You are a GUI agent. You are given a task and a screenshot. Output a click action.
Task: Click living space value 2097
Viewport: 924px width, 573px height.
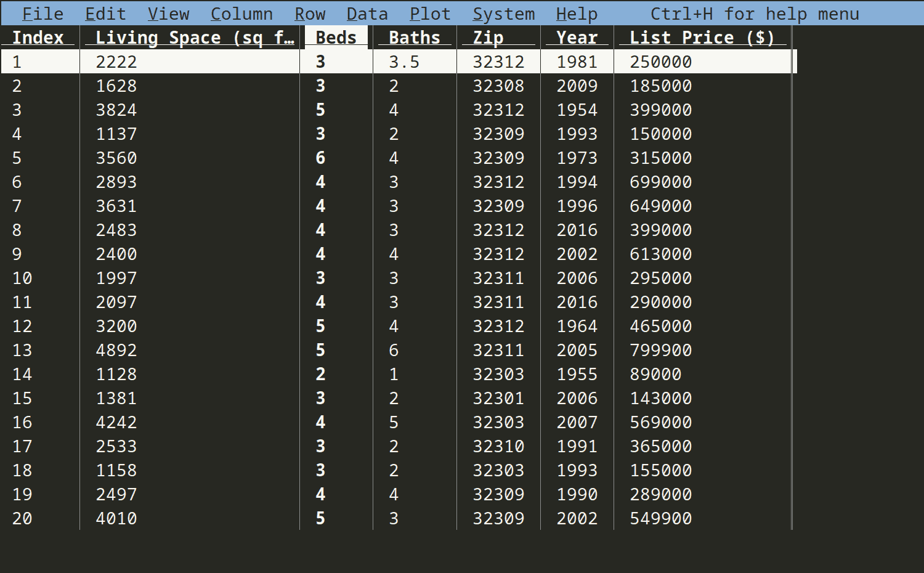pos(116,302)
